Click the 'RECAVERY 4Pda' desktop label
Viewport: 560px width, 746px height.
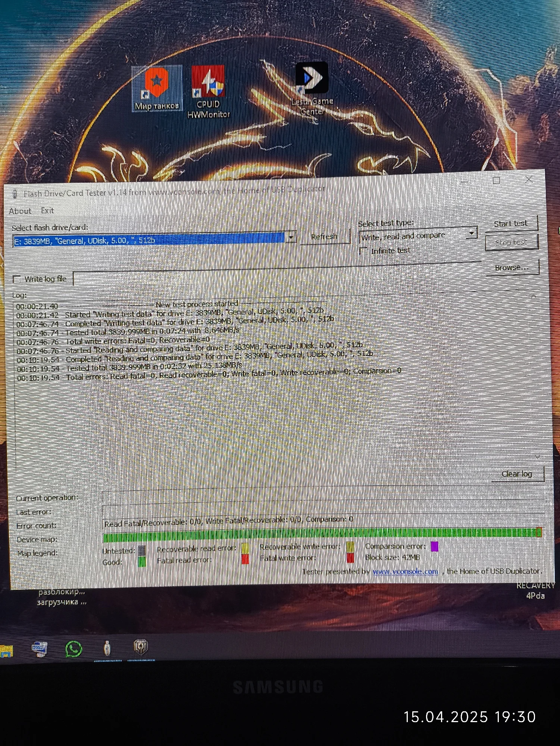click(536, 590)
